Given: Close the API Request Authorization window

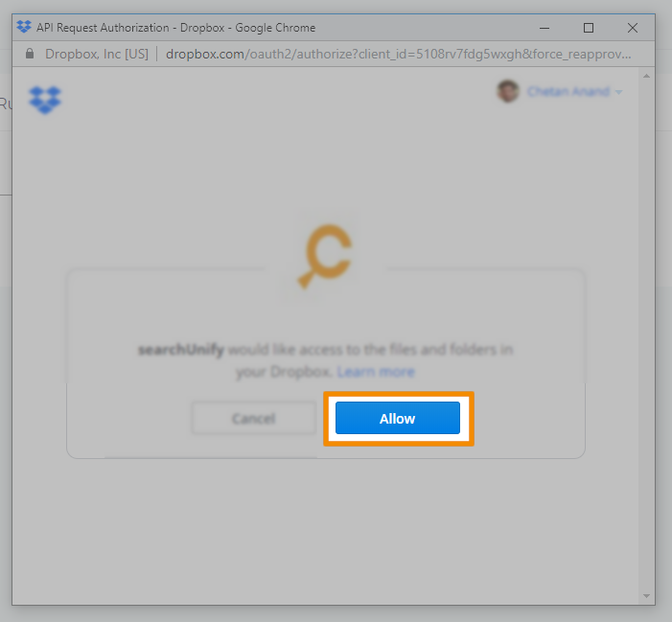Looking at the screenshot, I should (632, 28).
